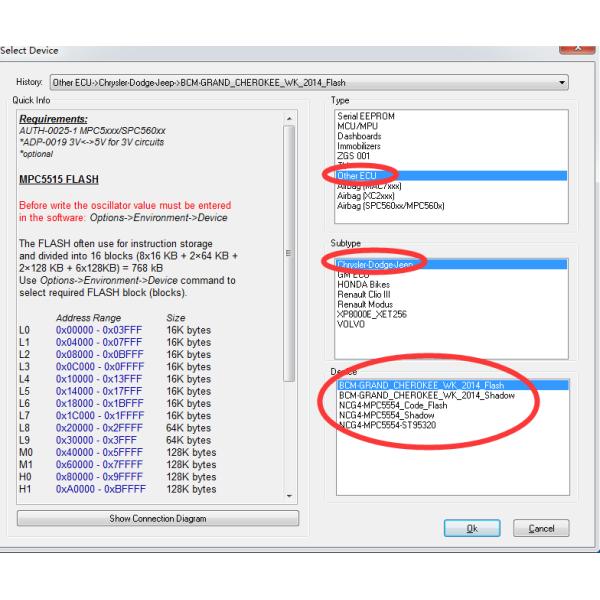Pick Airbag (SPC560xx/MPC560x) type
This screenshot has width=600, height=600.
tap(391, 206)
